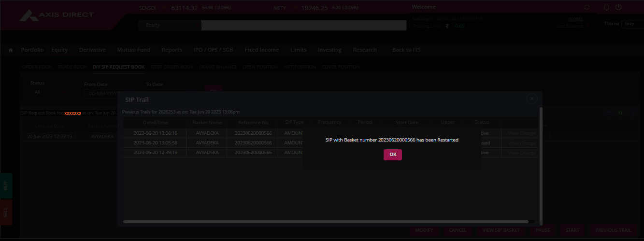Screen dimensions: 644x241
Task: Click the power logout icon
Action: pyautogui.click(x=618, y=7)
